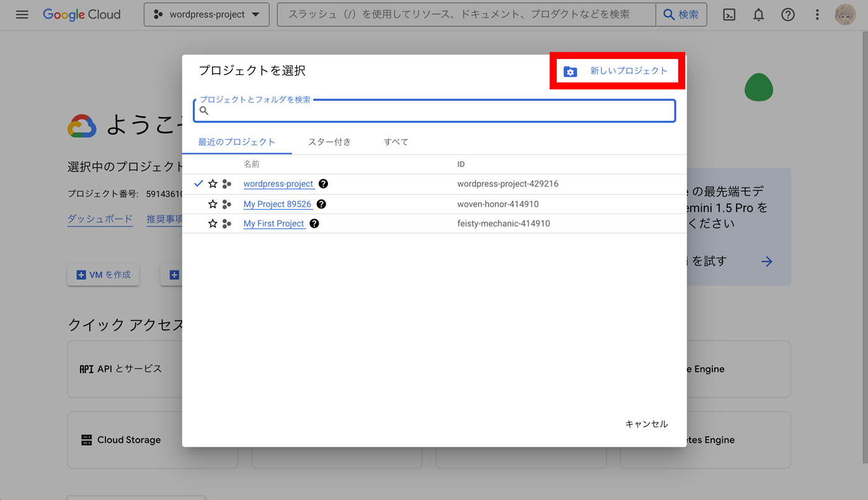Switch to the スター付き tab

click(x=329, y=141)
